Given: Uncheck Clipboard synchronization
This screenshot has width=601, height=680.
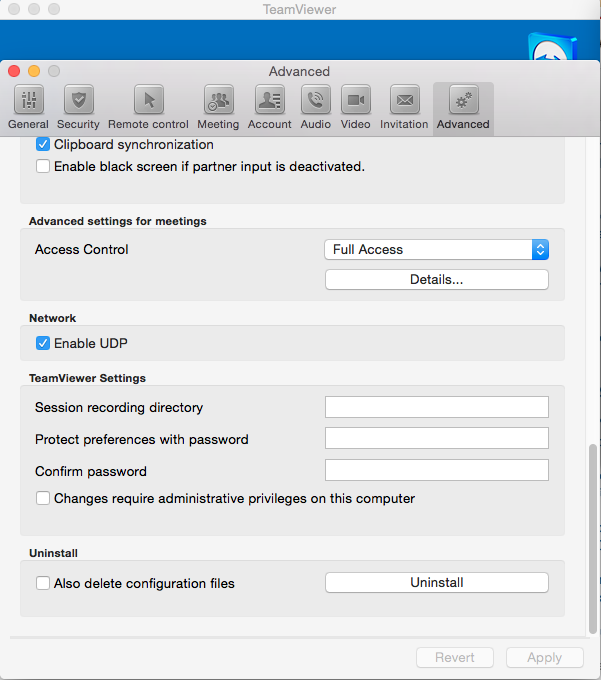Looking at the screenshot, I should [x=43, y=144].
